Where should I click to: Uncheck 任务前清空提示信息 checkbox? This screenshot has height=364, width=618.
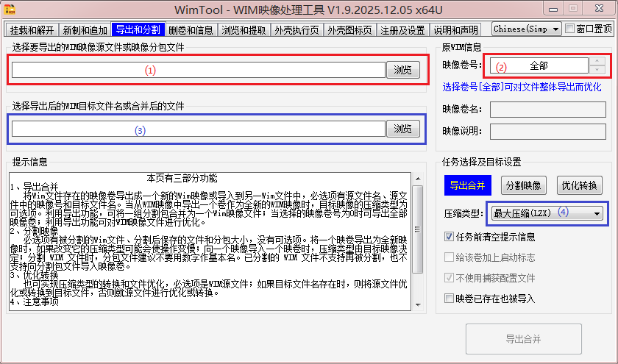point(450,237)
